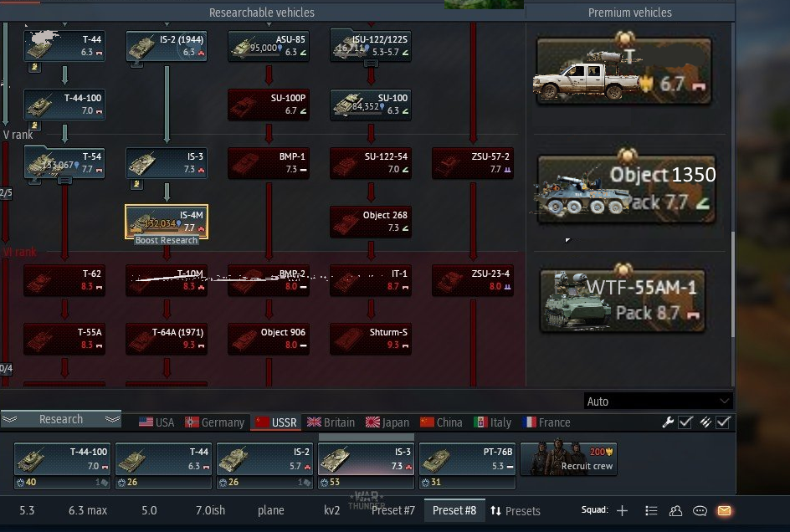Select IS-3 crew slot in lineup

click(366, 459)
